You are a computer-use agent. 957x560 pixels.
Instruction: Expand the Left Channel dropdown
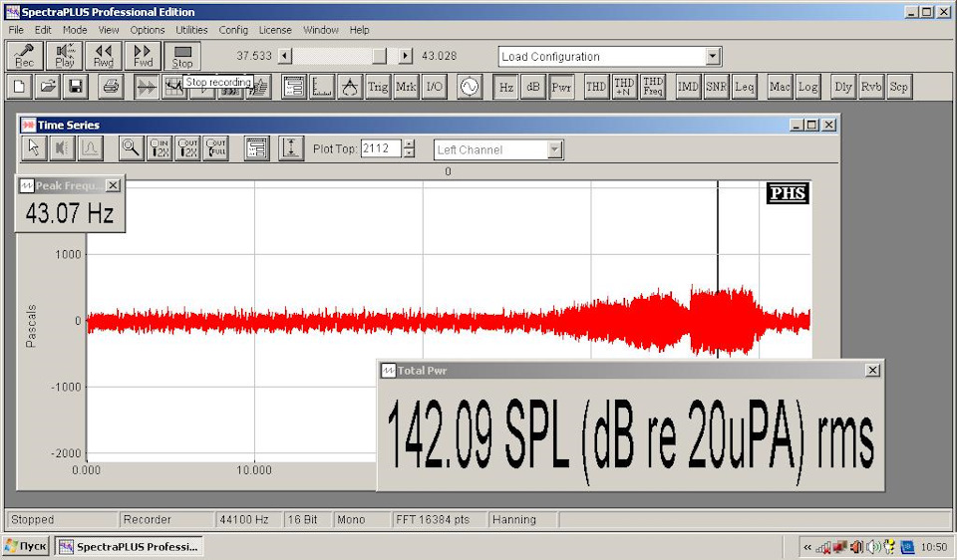(554, 149)
